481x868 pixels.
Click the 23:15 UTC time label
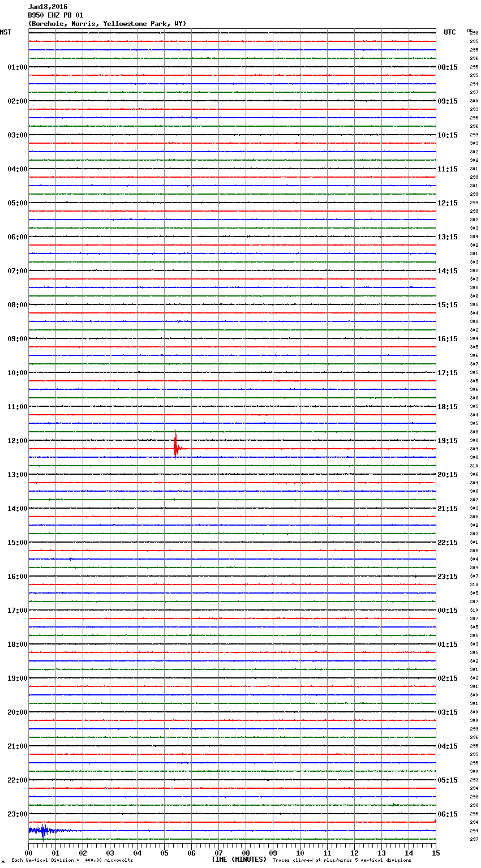point(448,577)
